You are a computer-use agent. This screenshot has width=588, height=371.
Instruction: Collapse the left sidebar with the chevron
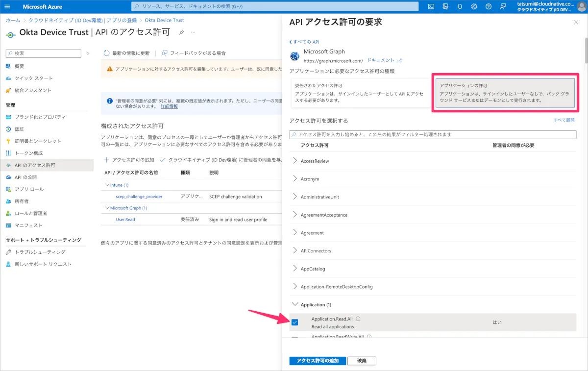88,53
